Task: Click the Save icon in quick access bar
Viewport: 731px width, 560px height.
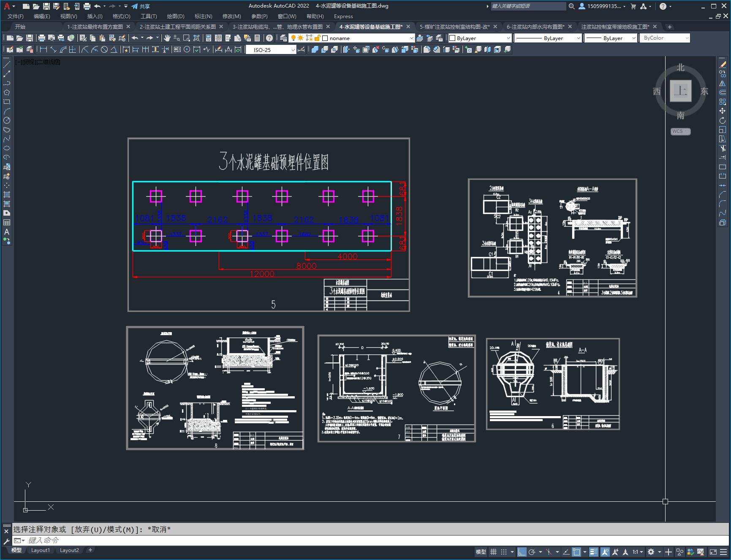Action: (46, 6)
